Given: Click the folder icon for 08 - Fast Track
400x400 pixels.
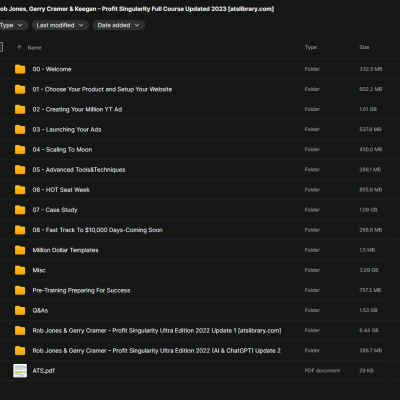Looking at the screenshot, I should 20,230.
